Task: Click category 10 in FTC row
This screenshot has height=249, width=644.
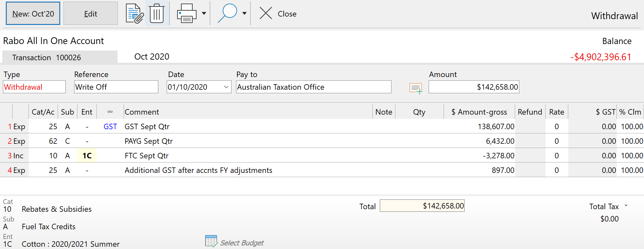Action: [53, 156]
